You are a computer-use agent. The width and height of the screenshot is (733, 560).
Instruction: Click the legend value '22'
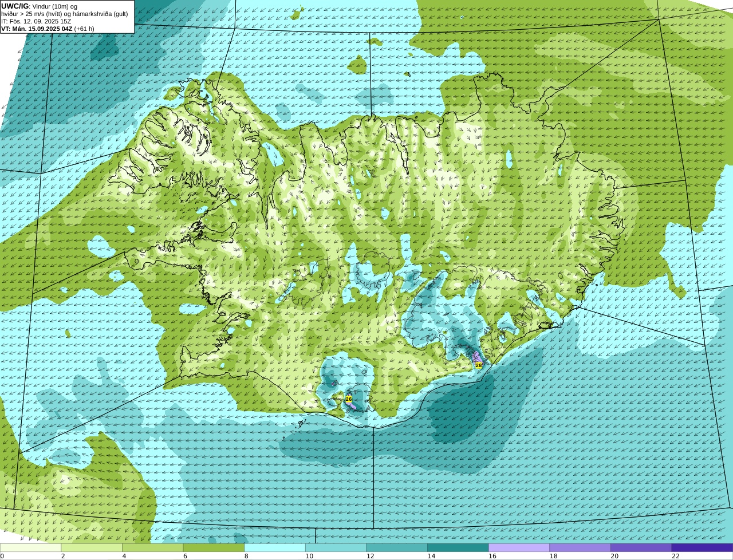(676, 556)
